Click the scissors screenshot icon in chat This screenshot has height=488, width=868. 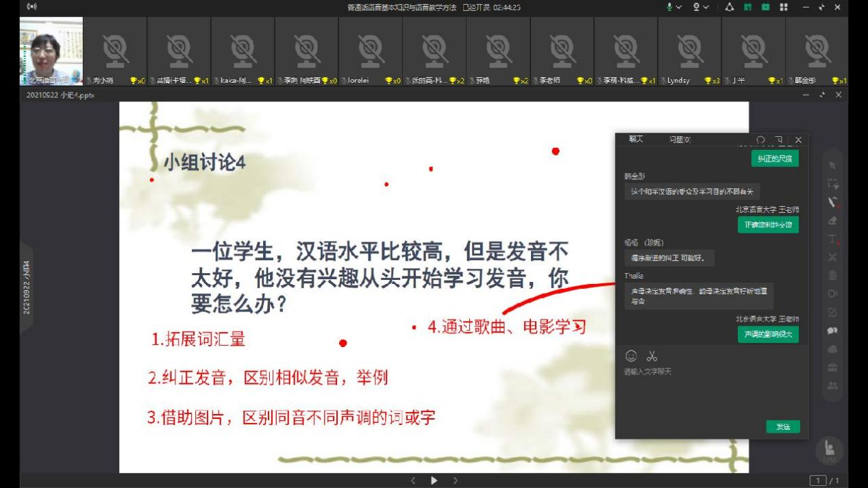coord(652,356)
